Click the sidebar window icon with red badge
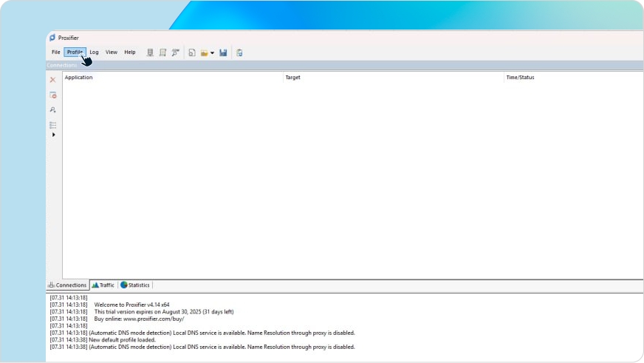 tap(52, 95)
